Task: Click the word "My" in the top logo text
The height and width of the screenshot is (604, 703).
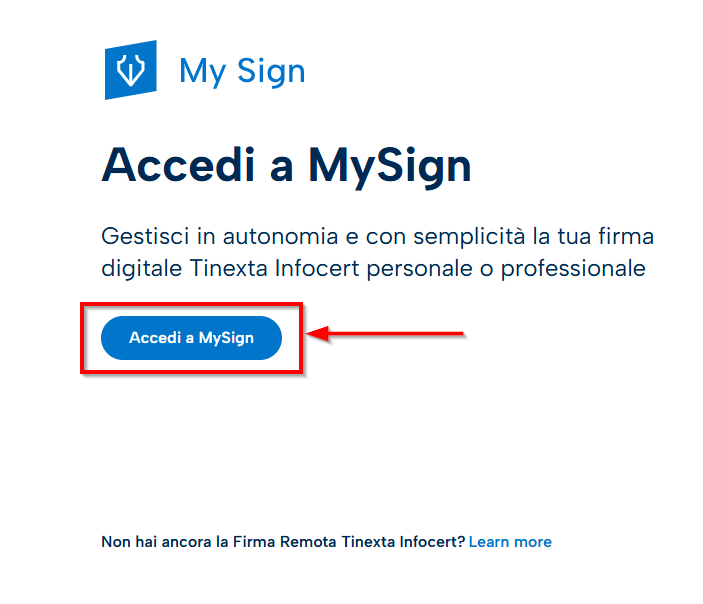Action: click(x=202, y=71)
